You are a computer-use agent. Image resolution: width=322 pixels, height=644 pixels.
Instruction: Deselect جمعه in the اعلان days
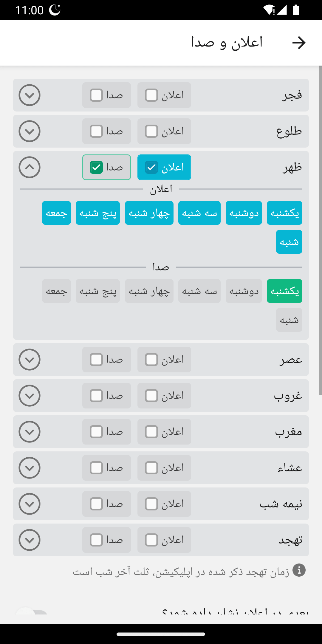point(56,213)
